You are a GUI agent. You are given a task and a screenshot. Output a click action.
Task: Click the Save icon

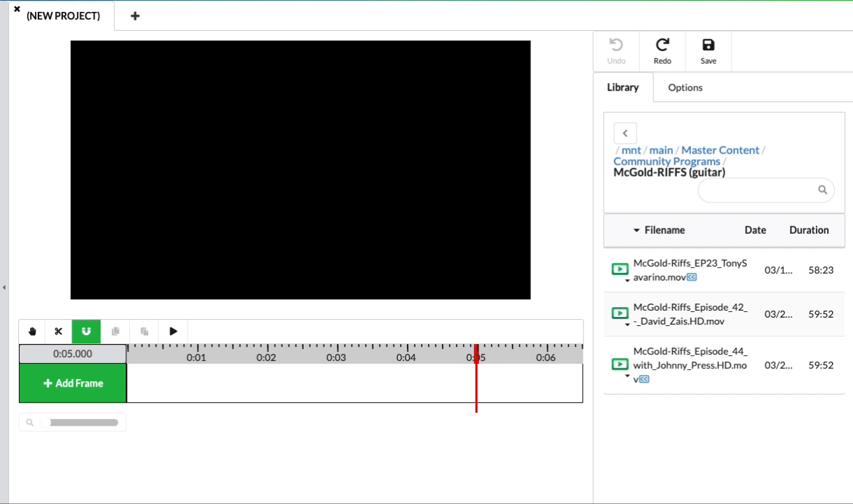708,49
